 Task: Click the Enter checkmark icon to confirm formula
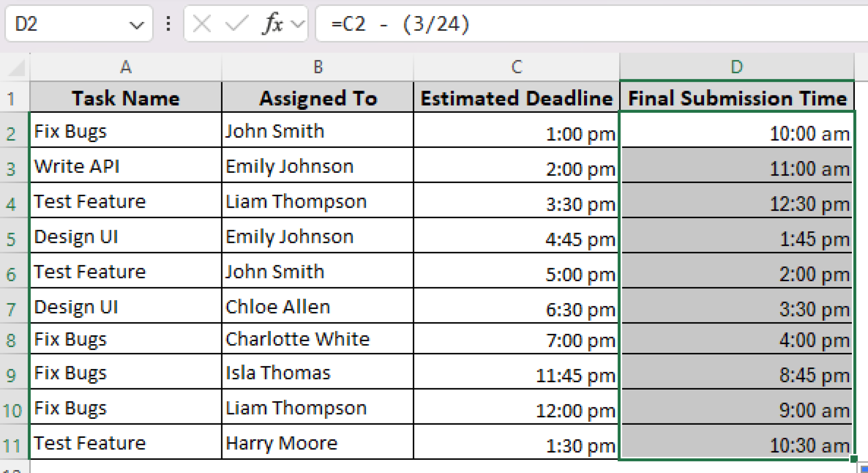coord(236,24)
